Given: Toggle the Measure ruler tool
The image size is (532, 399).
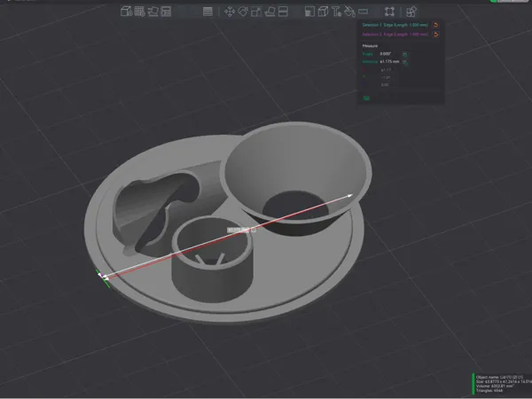Looking at the screenshot, I should point(363,12).
